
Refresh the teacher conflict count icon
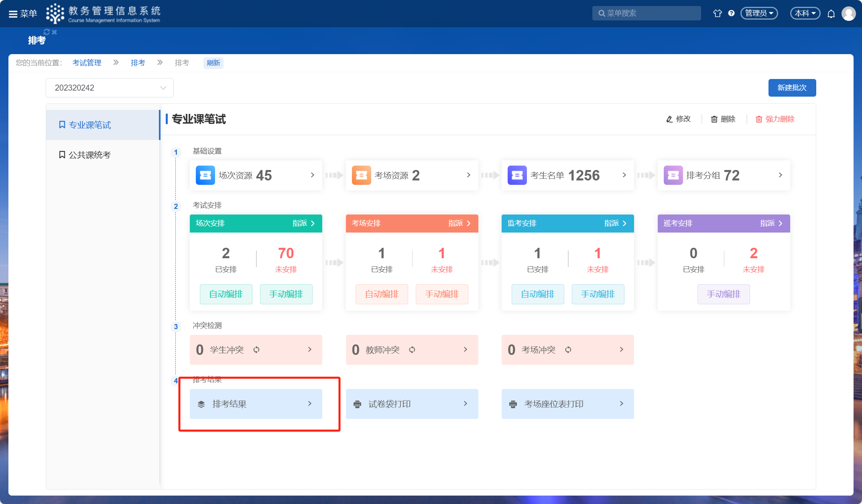[412, 350]
